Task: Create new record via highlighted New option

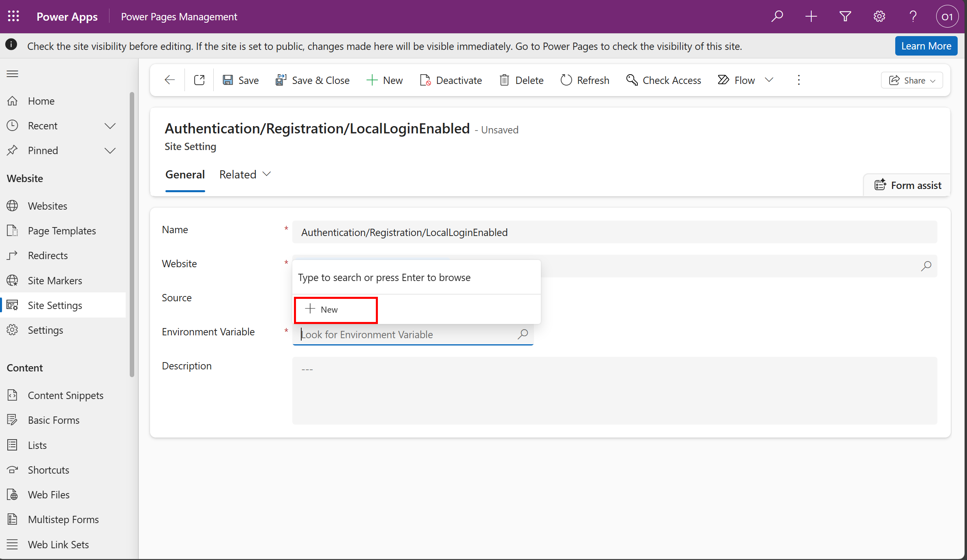Action: pyautogui.click(x=335, y=309)
